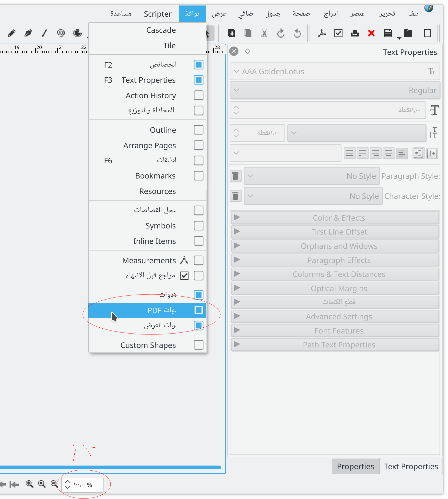
Task: Uncheck the Text Properties menu checkbox
Action: pyautogui.click(x=198, y=80)
